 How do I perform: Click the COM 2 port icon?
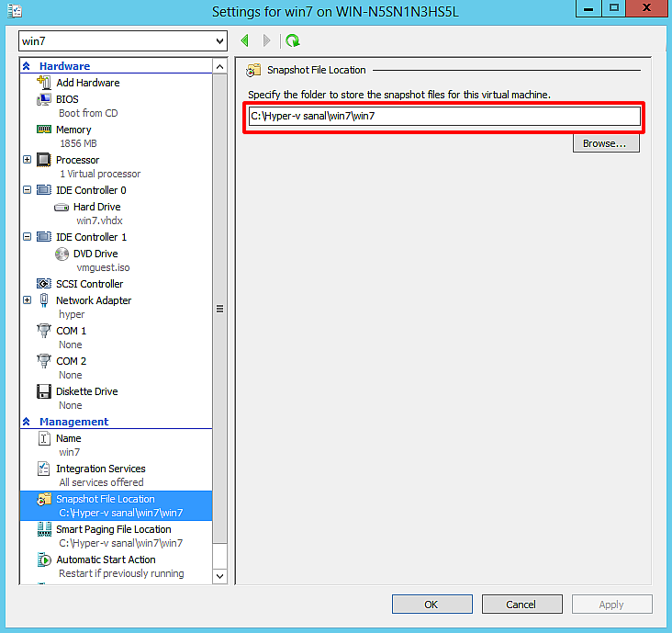tap(44, 361)
